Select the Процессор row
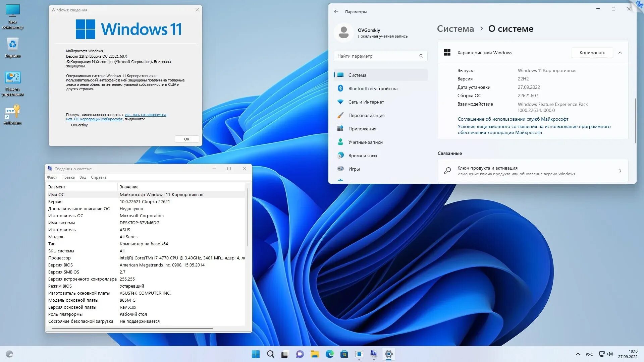The width and height of the screenshot is (644, 362). pos(146,258)
